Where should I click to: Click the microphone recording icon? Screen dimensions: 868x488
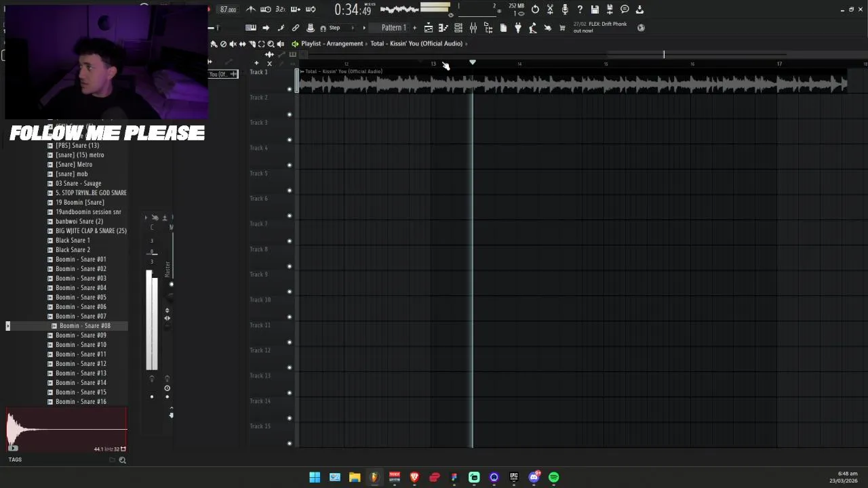[565, 9]
